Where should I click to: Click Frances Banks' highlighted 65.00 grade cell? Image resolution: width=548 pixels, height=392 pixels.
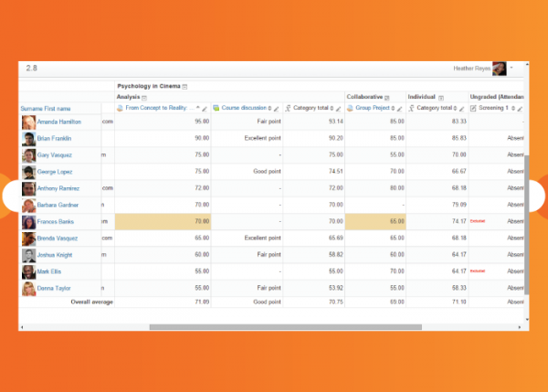click(376, 221)
